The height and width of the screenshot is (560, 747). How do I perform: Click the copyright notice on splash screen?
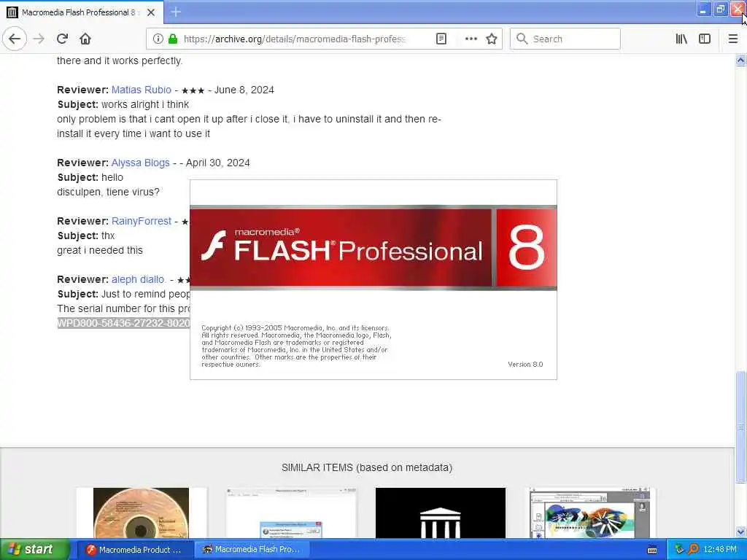click(x=296, y=346)
